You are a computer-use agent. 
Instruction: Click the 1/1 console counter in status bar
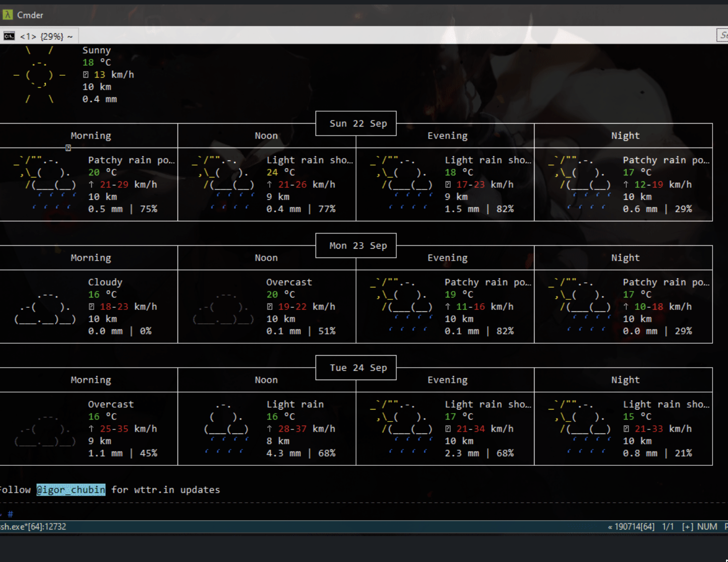(668, 527)
